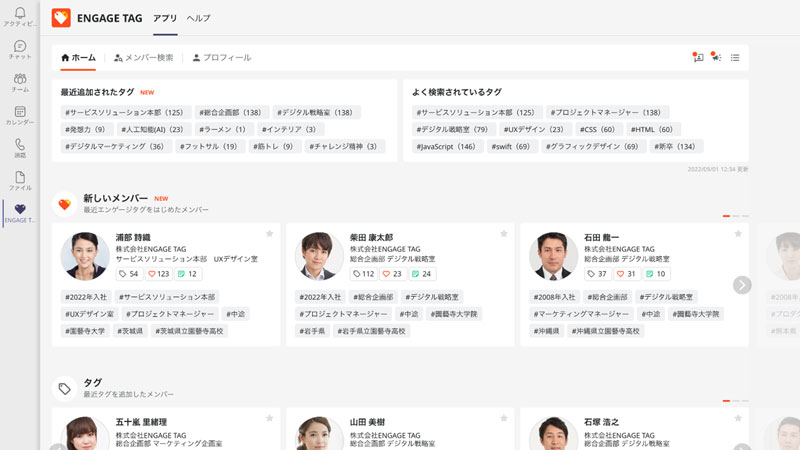Click the #総合企画部 (138) recent tag

click(x=230, y=112)
